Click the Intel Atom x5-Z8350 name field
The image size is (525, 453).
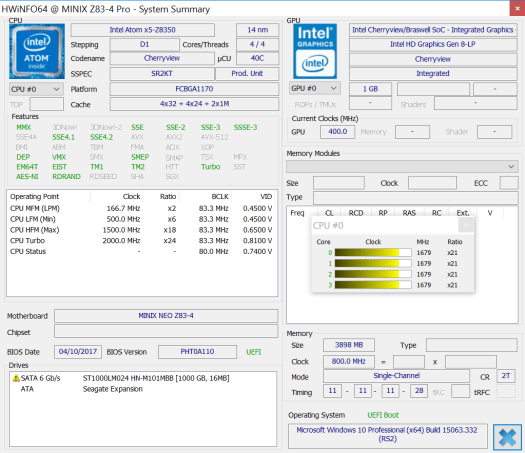(143, 30)
